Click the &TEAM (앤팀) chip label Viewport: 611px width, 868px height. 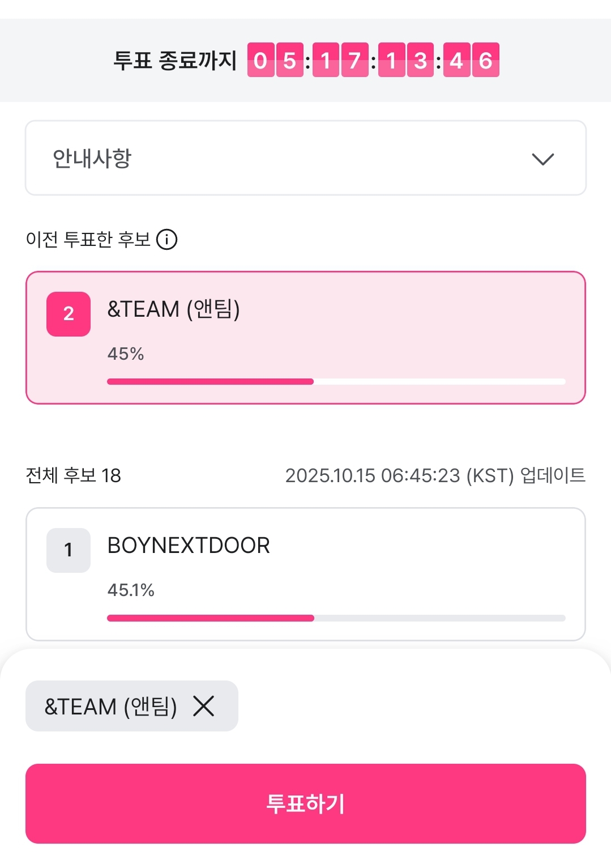click(x=111, y=707)
